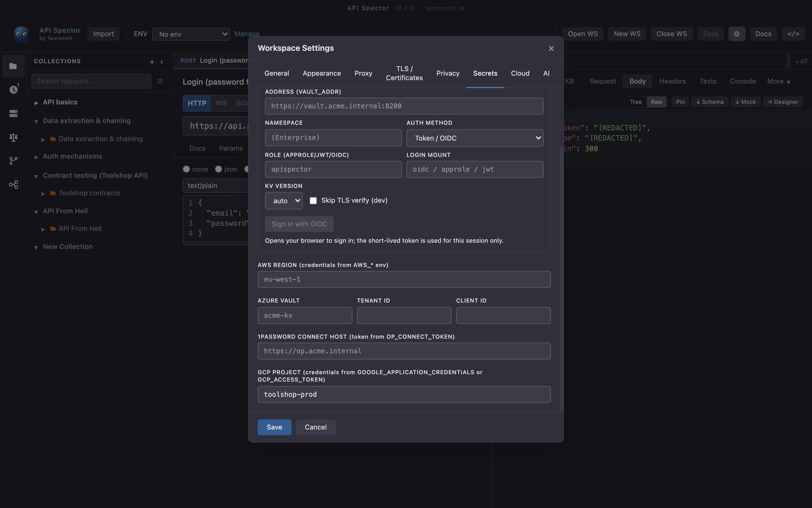Select the HTTP protocol toggle

[197, 103]
